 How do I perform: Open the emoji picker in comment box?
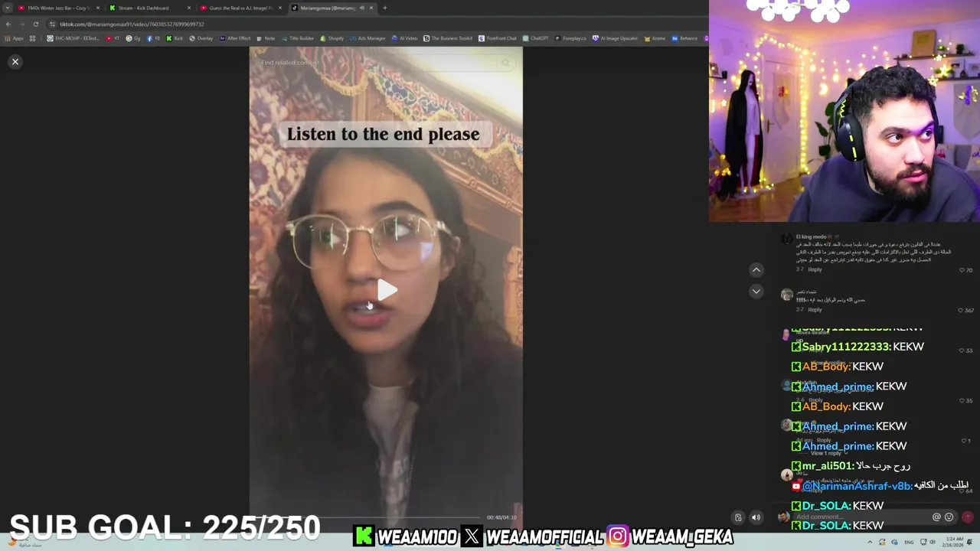949,517
